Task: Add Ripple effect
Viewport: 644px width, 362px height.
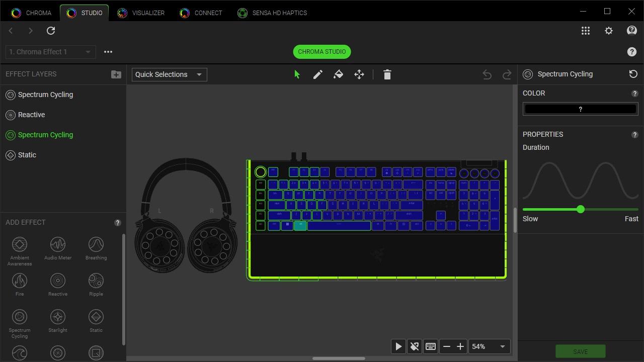Action: 96,285
